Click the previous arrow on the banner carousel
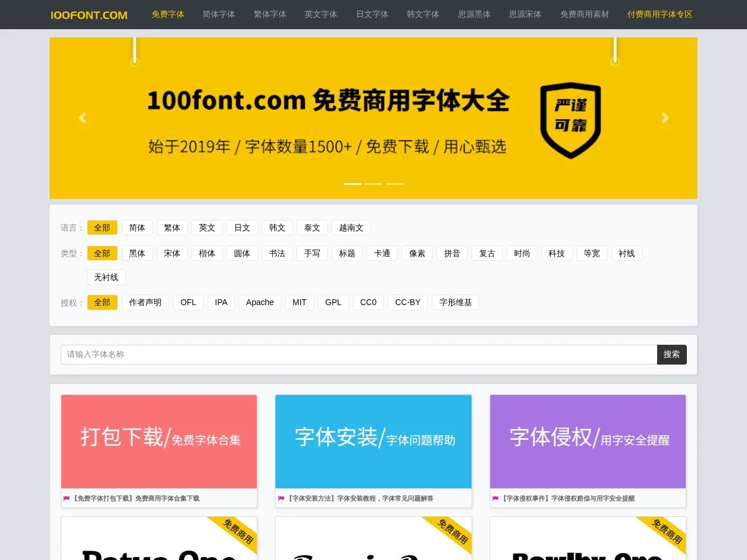Image resolution: width=747 pixels, height=560 pixels. click(x=82, y=117)
